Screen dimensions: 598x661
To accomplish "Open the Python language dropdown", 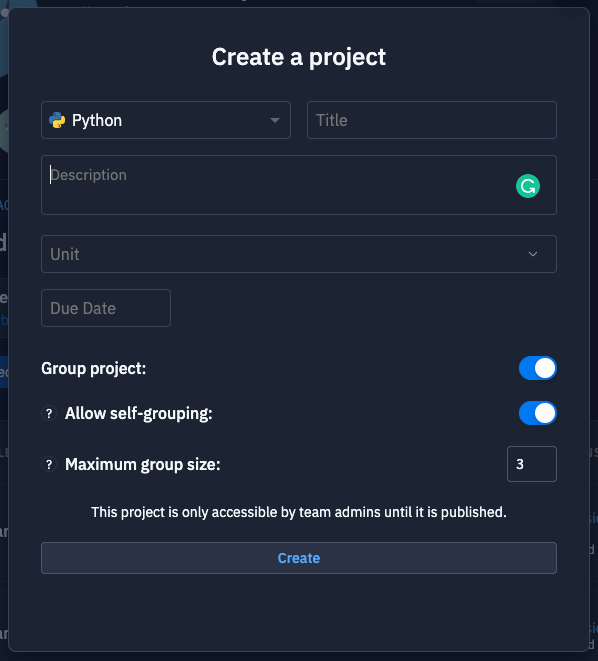I will (166, 120).
